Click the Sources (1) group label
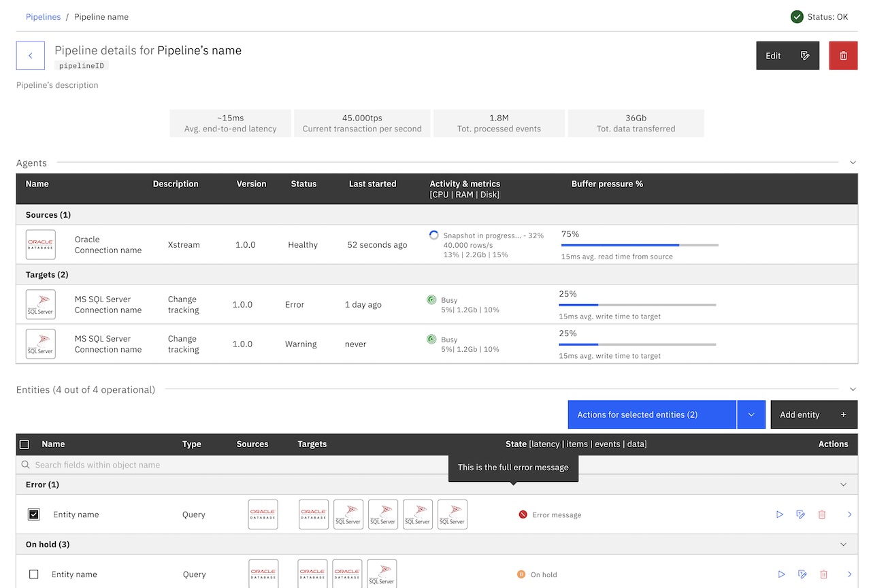This screenshot has width=871, height=588. point(48,215)
